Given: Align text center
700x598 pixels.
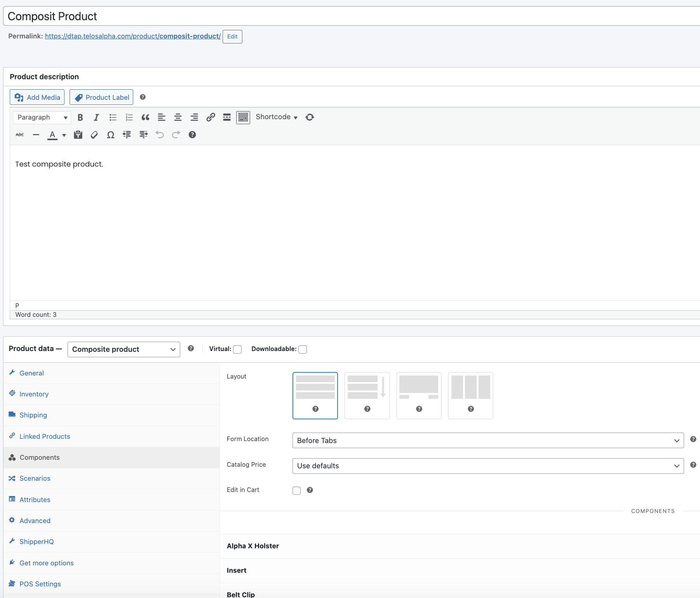Looking at the screenshot, I should click(x=178, y=117).
